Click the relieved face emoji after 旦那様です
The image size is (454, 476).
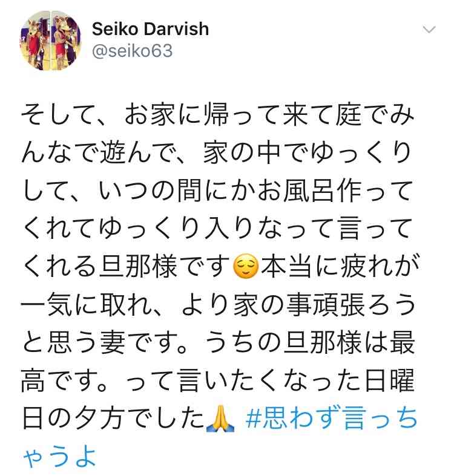click(245, 266)
